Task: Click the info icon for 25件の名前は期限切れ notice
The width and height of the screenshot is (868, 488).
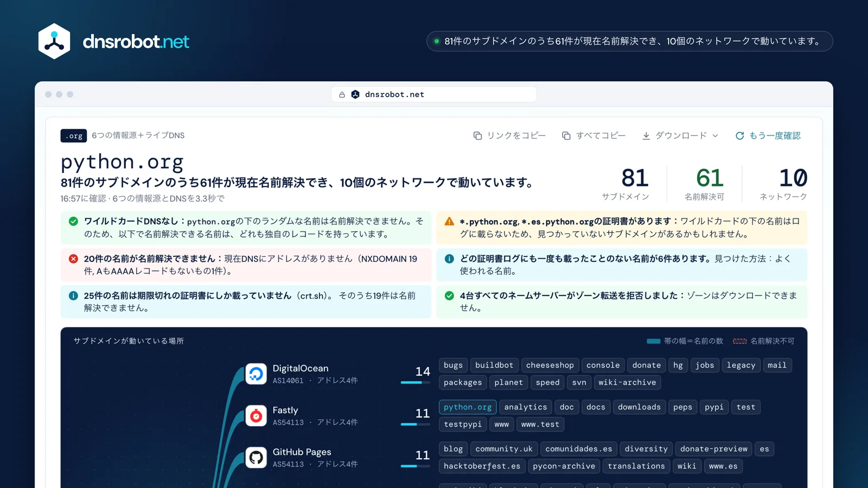Action: click(73, 296)
